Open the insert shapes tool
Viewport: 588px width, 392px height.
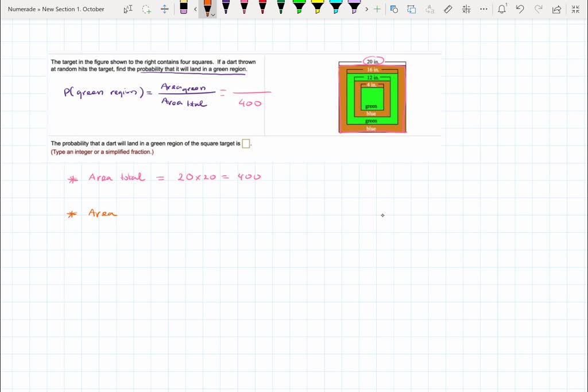394,9
